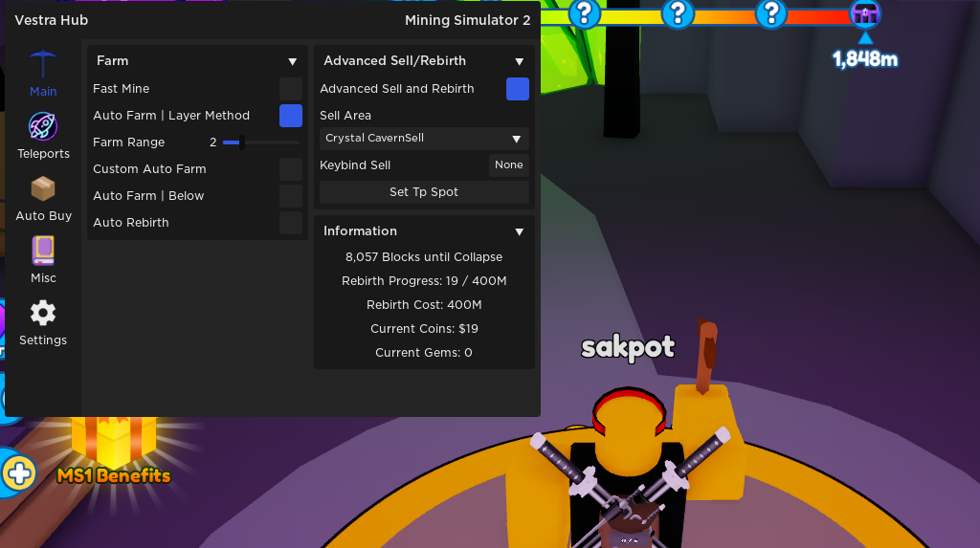980x548 pixels.
Task: Open the MS1 Benefits gift icon
Action: 114,441
